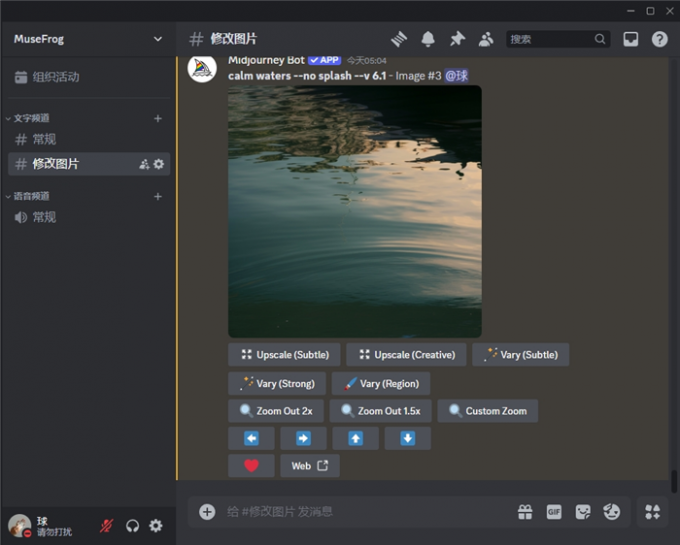Click Zoom Out 2x button
This screenshot has height=545, width=680.
276,411
